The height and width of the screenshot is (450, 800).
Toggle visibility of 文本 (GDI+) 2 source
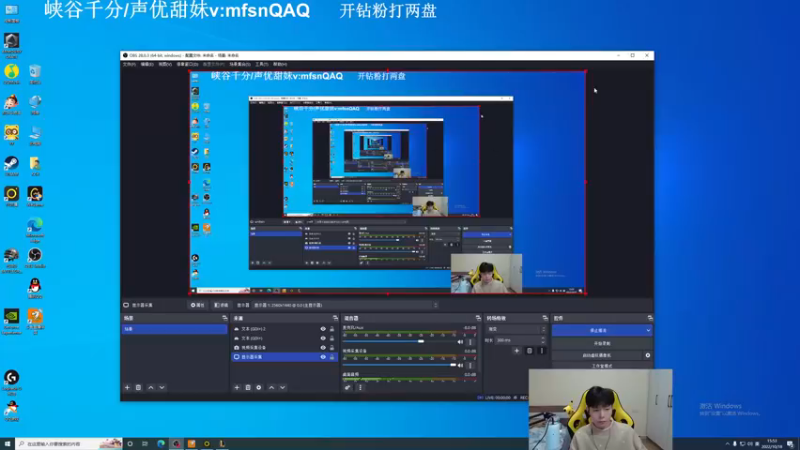tap(323, 329)
